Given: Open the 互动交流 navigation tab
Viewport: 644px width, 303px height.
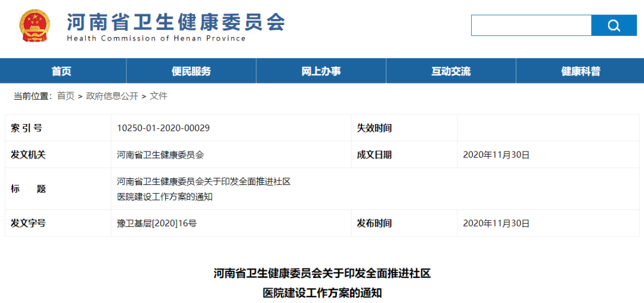Looking at the screenshot, I should (x=451, y=71).
